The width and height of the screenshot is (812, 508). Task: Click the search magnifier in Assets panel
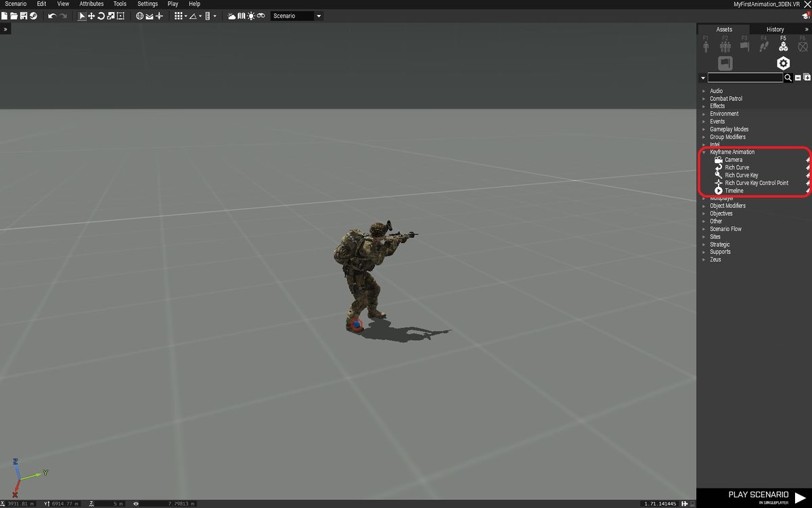(x=788, y=78)
